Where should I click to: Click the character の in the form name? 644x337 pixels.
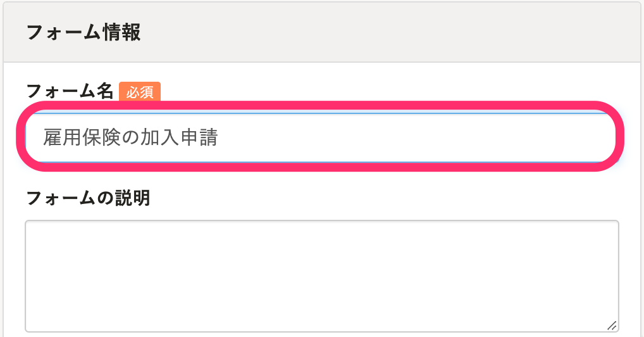[130, 137]
